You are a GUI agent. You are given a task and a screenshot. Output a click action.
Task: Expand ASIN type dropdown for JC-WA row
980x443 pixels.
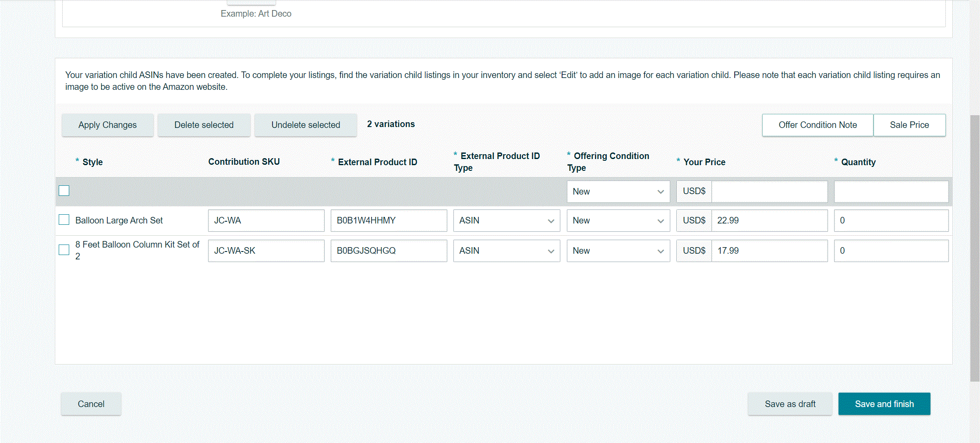tap(506, 220)
